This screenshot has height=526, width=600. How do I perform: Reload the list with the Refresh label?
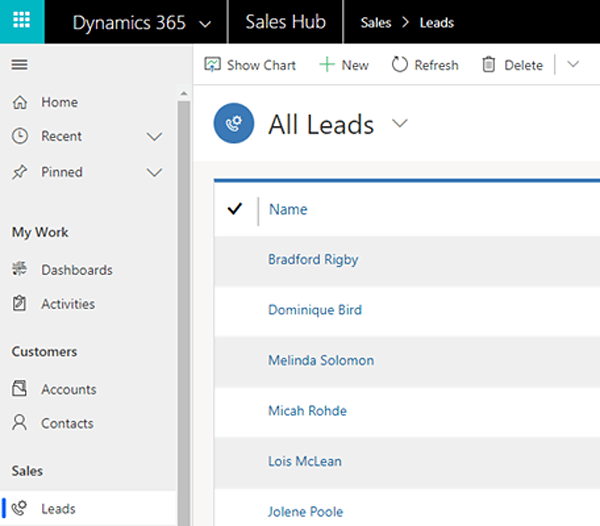click(x=436, y=65)
